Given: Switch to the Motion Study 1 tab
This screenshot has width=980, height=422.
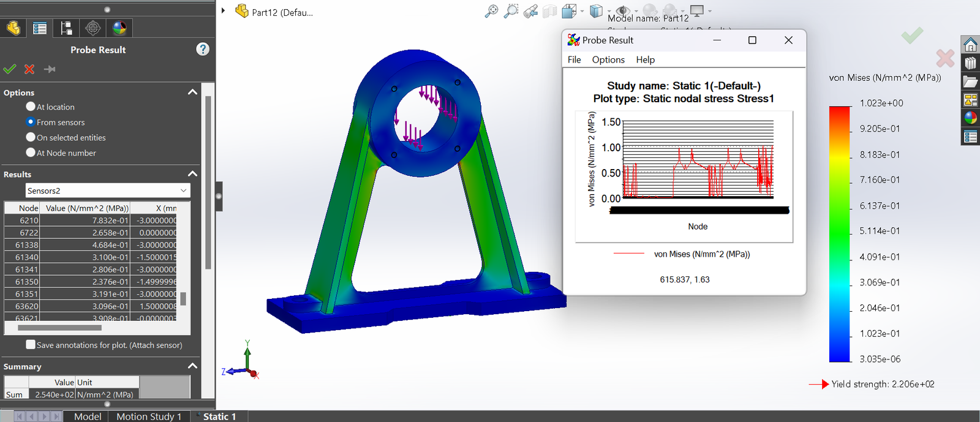Looking at the screenshot, I should coord(149,416).
